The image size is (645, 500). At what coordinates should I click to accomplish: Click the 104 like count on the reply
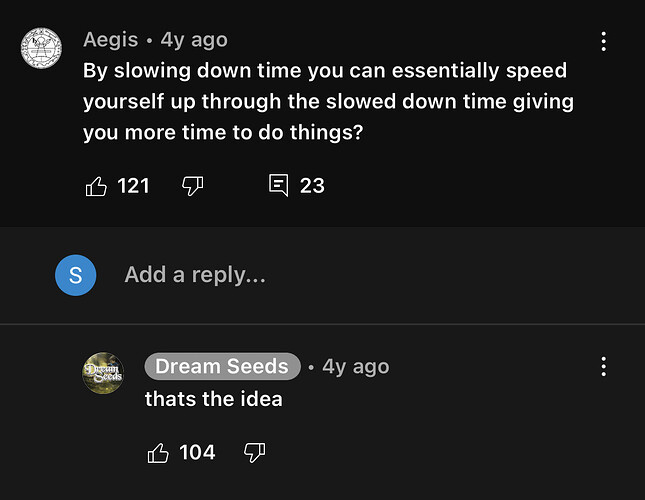[x=197, y=453]
